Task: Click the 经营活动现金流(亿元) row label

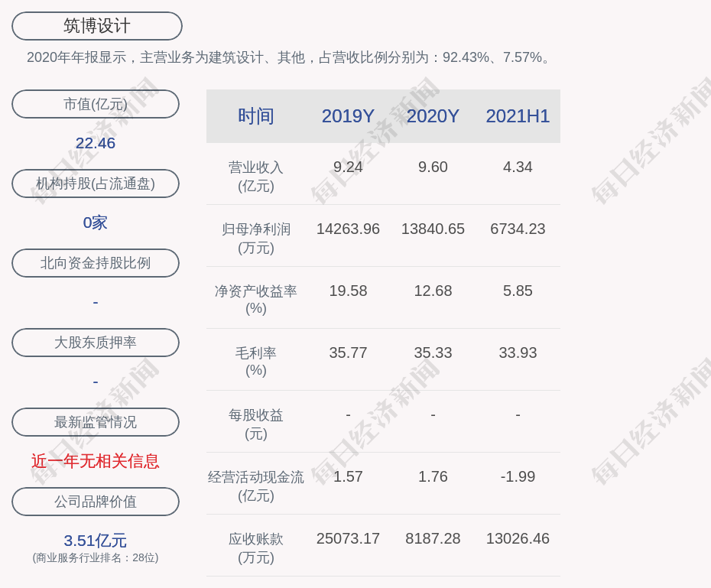Action: coord(256,486)
